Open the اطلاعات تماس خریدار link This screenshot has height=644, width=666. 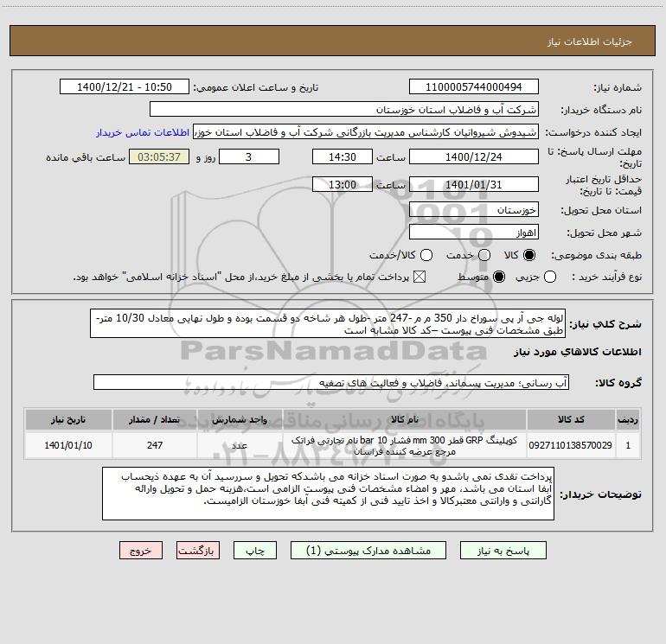pyautogui.click(x=143, y=132)
